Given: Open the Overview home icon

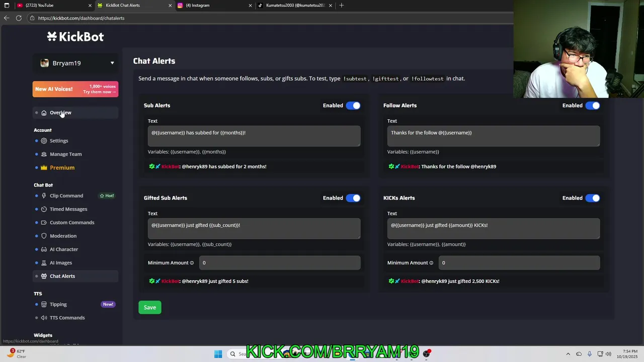Looking at the screenshot, I should click(44, 113).
